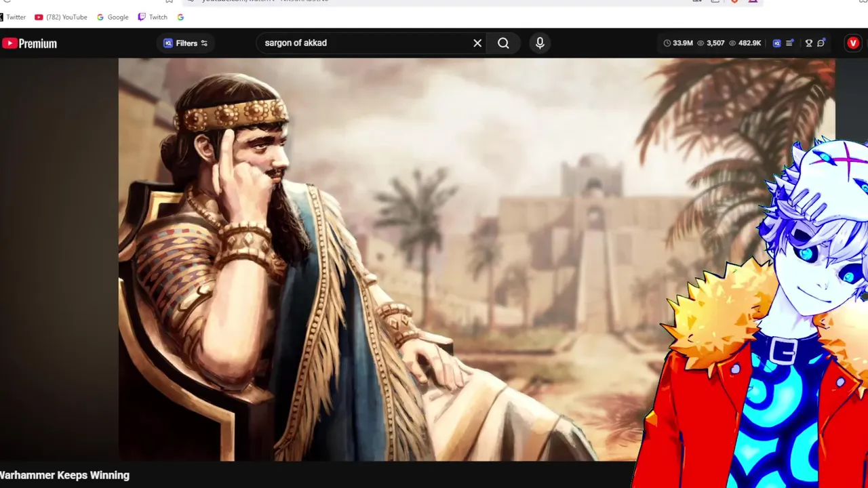Open the chat bubble icon in header
This screenshot has height=488, width=868.
[821, 43]
